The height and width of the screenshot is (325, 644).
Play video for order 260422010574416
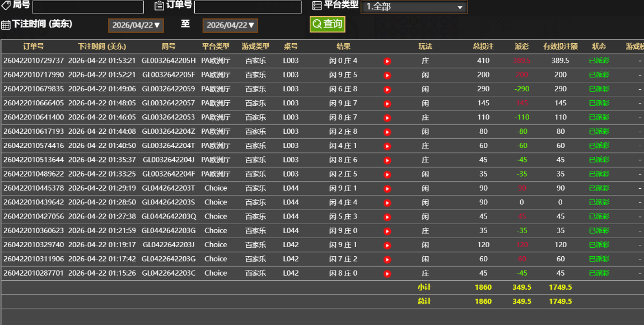point(387,146)
